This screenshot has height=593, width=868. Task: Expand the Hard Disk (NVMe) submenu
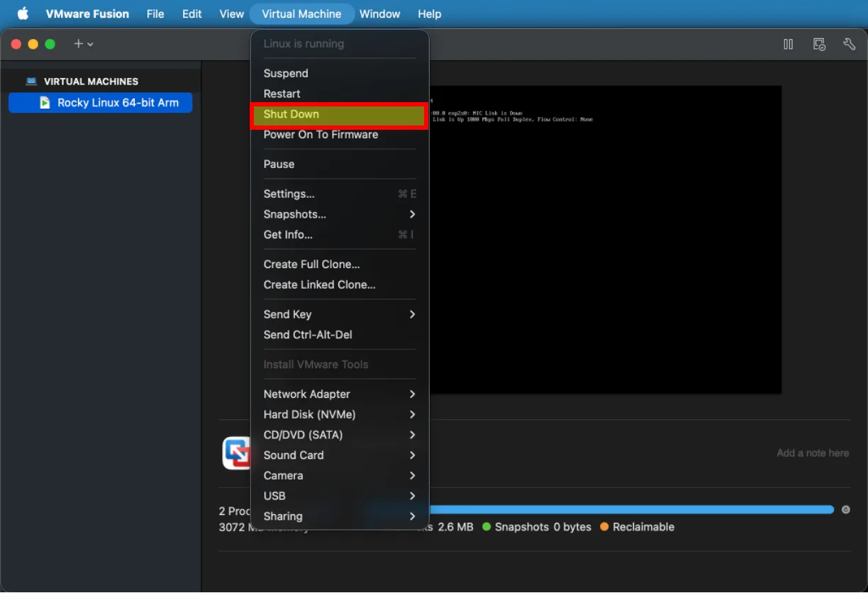point(340,414)
